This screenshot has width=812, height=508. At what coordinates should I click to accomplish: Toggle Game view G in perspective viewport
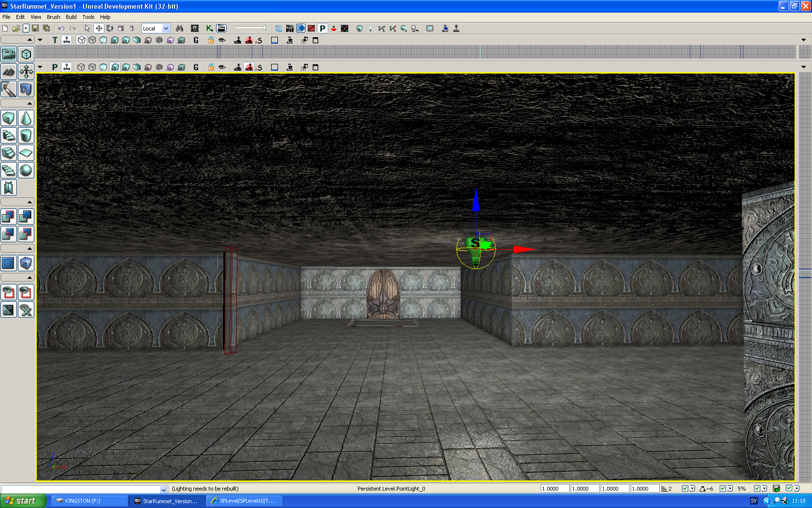(x=196, y=67)
